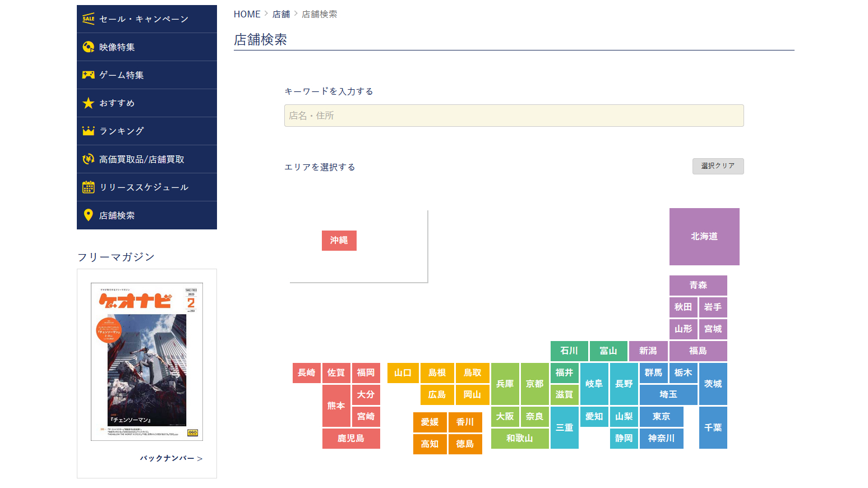
Task: Select 北海道 on the area map
Action: 704,237
